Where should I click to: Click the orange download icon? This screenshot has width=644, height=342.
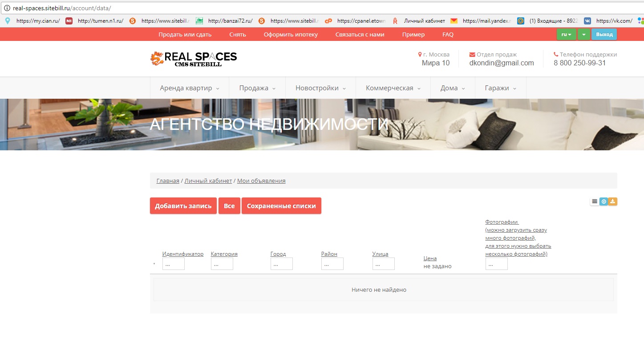[x=613, y=201]
